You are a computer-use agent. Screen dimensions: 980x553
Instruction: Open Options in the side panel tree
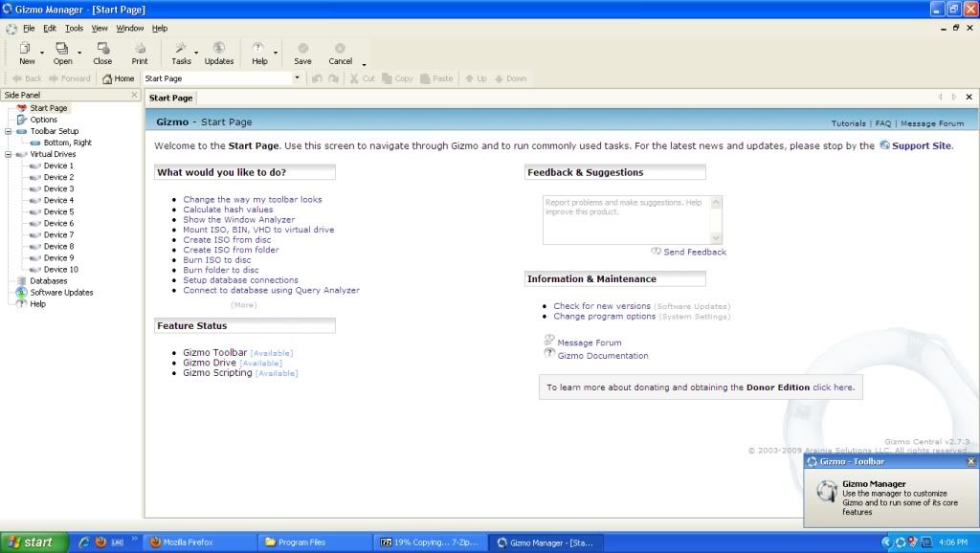pos(43,120)
